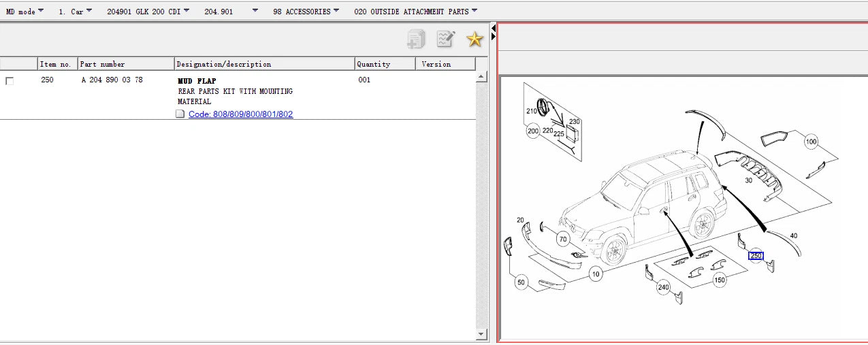Viewport: 868px width, 345px height.
Task: Click callout 230 in the diagram
Action: [575, 122]
